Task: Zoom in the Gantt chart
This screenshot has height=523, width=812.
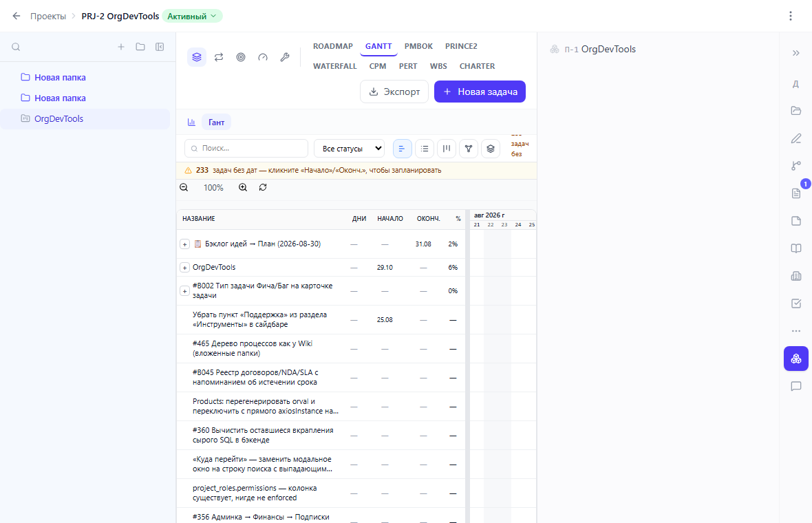Action: tap(243, 187)
